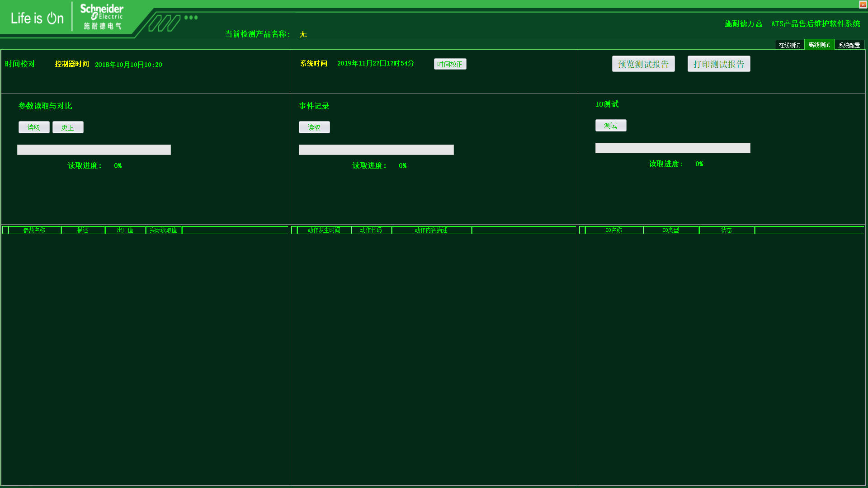Switch to the 离线测试 tab
The width and height of the screenshot is (868, 488).
pyautogui.click(x=819, y=45)
